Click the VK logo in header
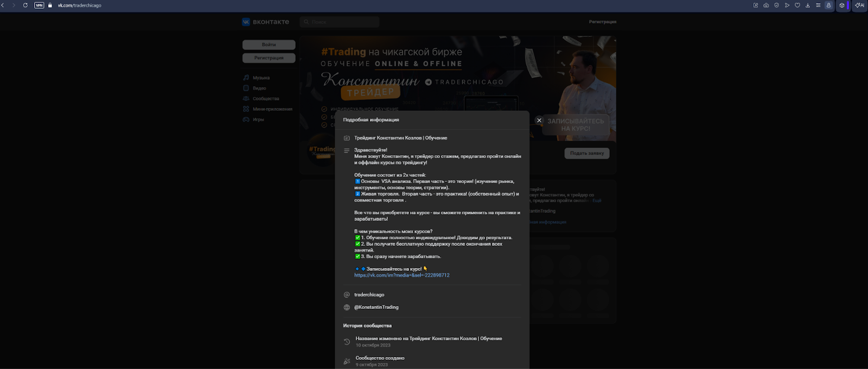This screenshot has width=868, height=369. point(266,22)
